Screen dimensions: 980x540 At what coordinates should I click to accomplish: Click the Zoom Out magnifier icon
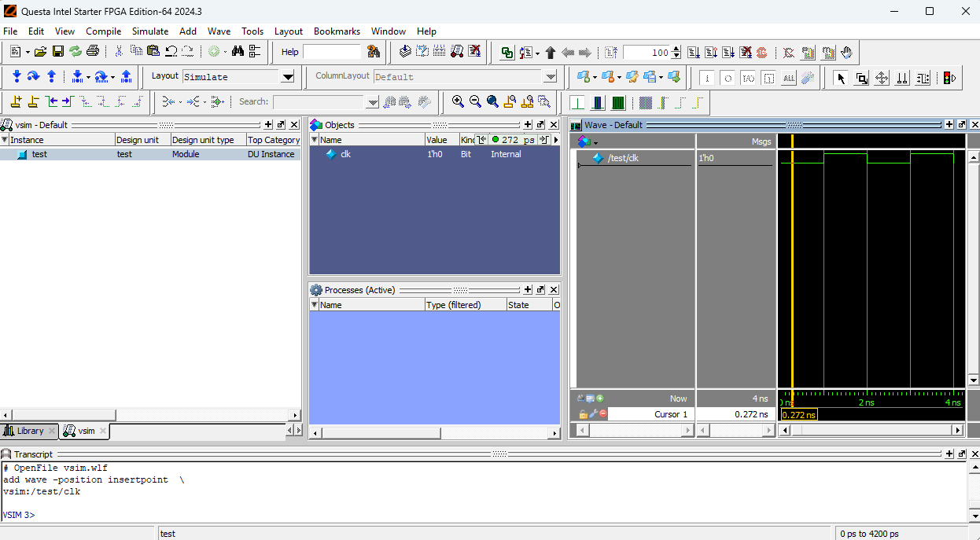pos(475,101)
